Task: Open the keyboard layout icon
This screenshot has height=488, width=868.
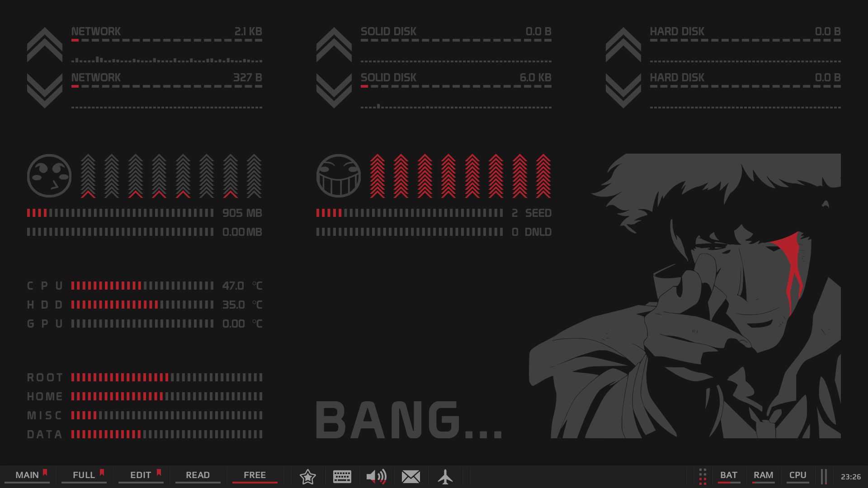Action: coord(342,477)
